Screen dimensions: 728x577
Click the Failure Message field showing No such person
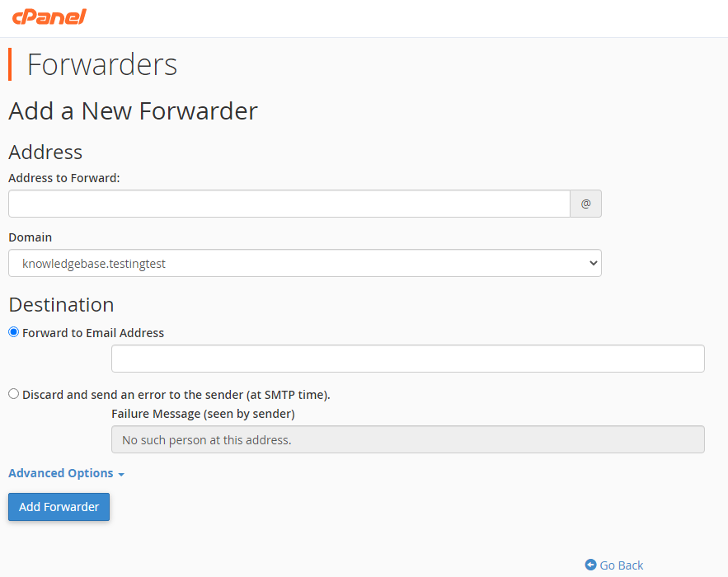click(x=407, y=439)
